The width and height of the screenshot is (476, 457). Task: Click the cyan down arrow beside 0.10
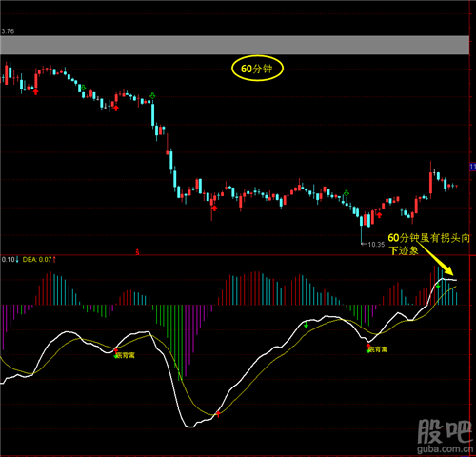(x=17, y=260)
